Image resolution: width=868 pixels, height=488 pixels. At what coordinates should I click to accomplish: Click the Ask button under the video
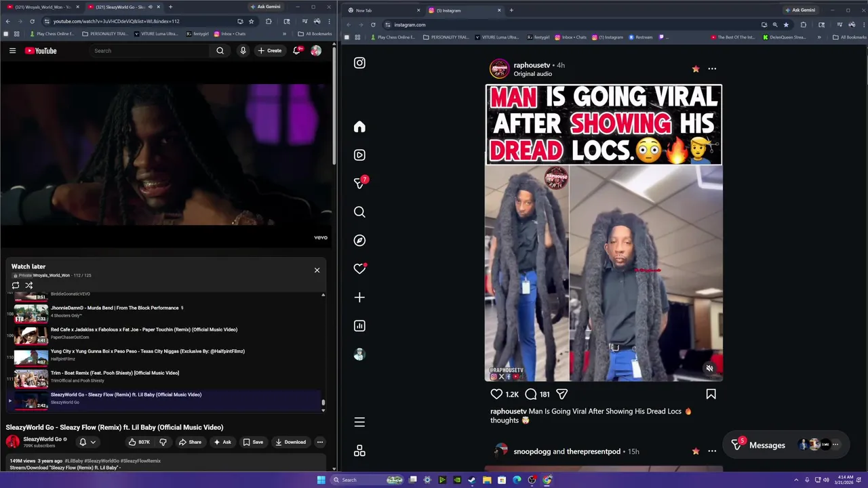click(x=222, y=442)
